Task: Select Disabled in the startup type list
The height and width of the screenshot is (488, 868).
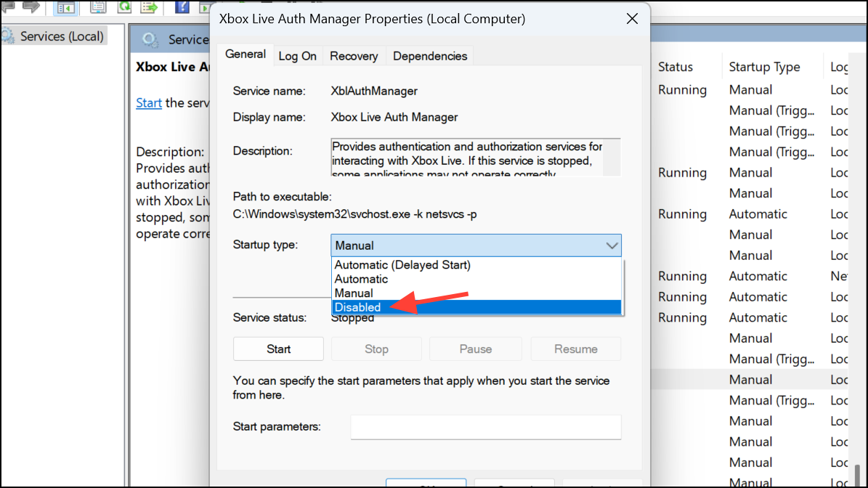Action: point(476,308)
